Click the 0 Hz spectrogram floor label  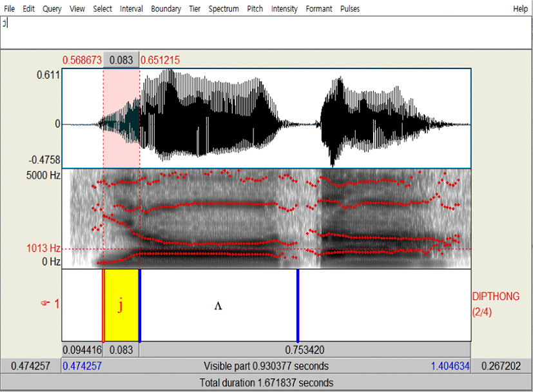point(52,262)
